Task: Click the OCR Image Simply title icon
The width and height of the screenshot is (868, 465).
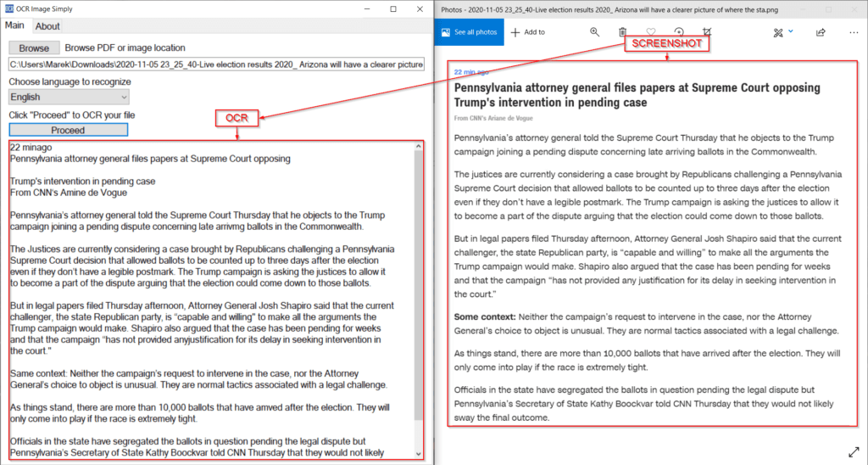Action: 8,8
